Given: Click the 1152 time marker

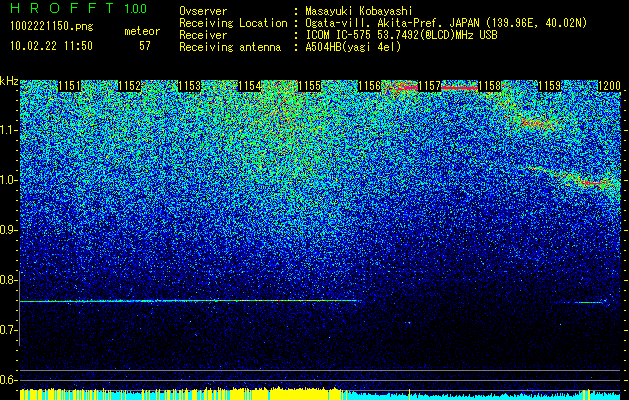Looking at the screenshot, I should pos(130,86).
